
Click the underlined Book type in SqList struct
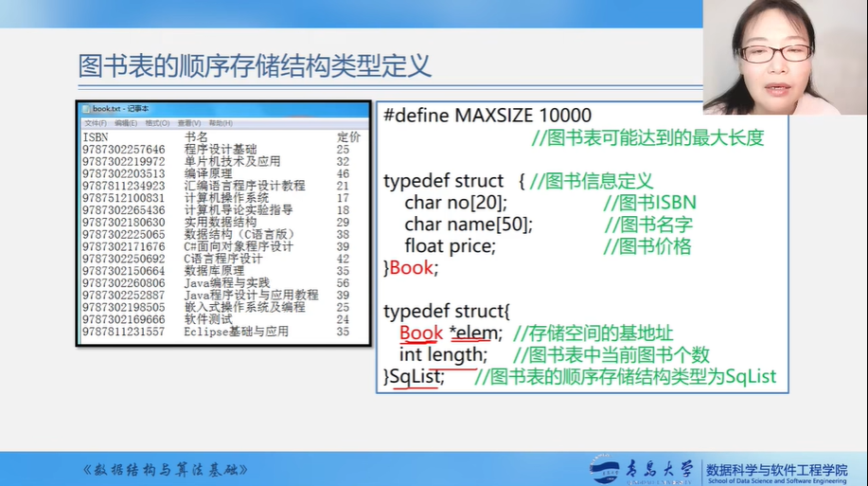point(421,333)
